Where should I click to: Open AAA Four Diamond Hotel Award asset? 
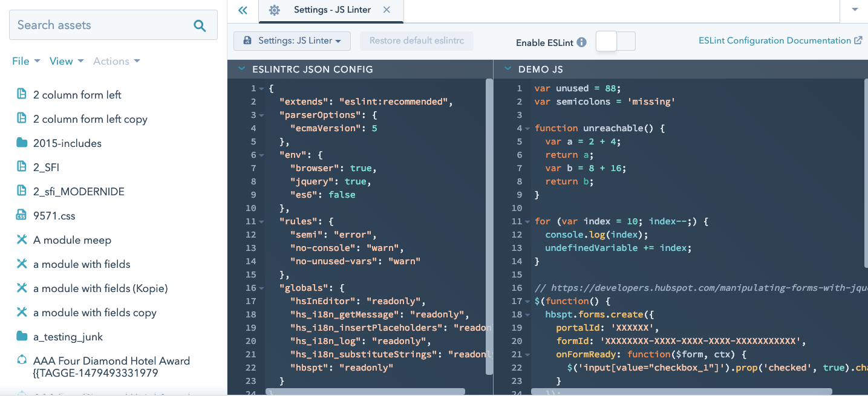(111, 367)
